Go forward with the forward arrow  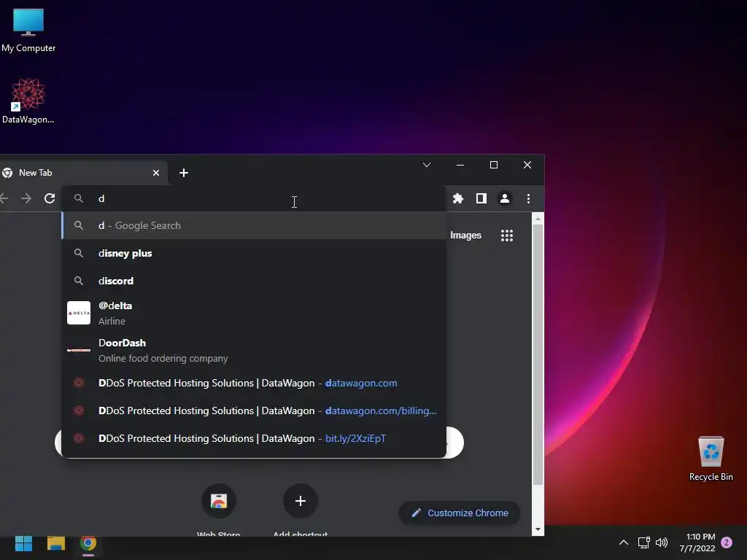coord(26,198)
